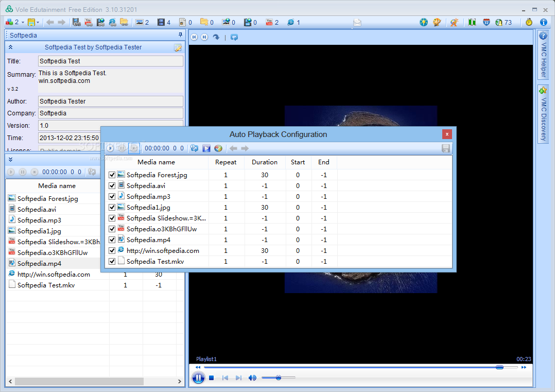Expand the double-chevron below License field
Image resolution: width=555 pixels, height=392 pixels.
(x=11, y=160)
